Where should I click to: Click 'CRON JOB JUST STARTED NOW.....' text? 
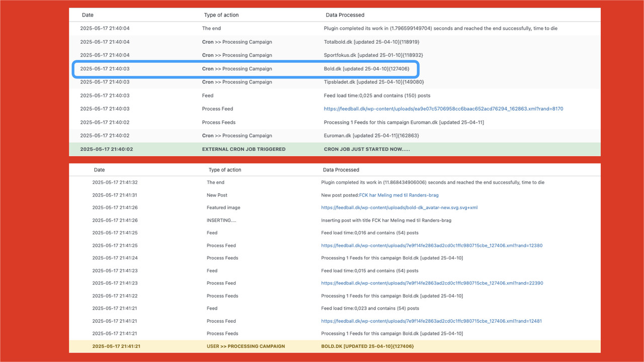[x=367, y=149]
